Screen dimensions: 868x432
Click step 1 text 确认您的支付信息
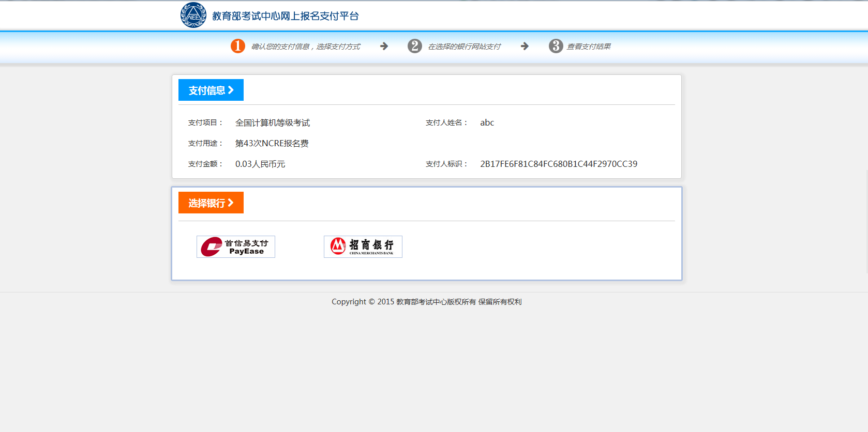[306, 47]
